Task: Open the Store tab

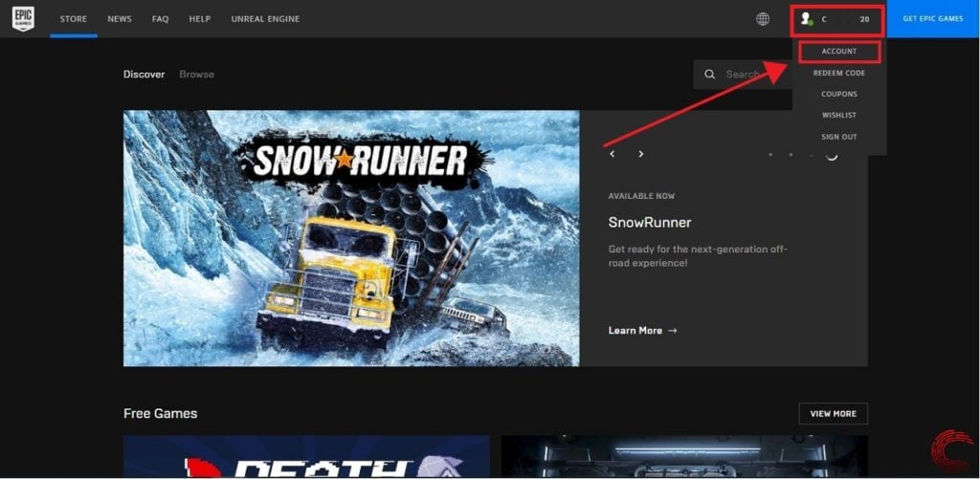Action: coord(73,19)
